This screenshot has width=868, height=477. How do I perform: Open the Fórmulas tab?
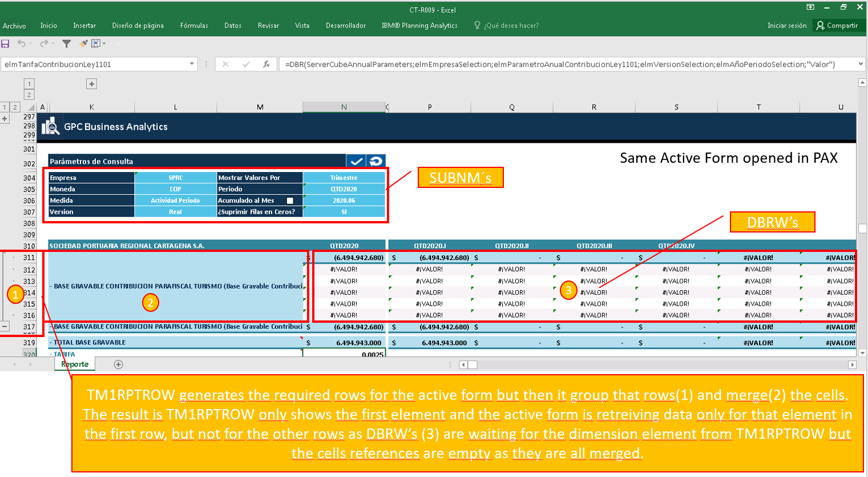click(194, 26)
